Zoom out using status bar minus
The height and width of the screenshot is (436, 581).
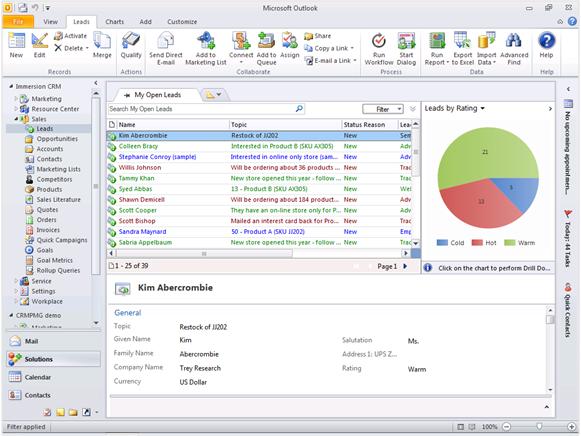tap(507, 427)
